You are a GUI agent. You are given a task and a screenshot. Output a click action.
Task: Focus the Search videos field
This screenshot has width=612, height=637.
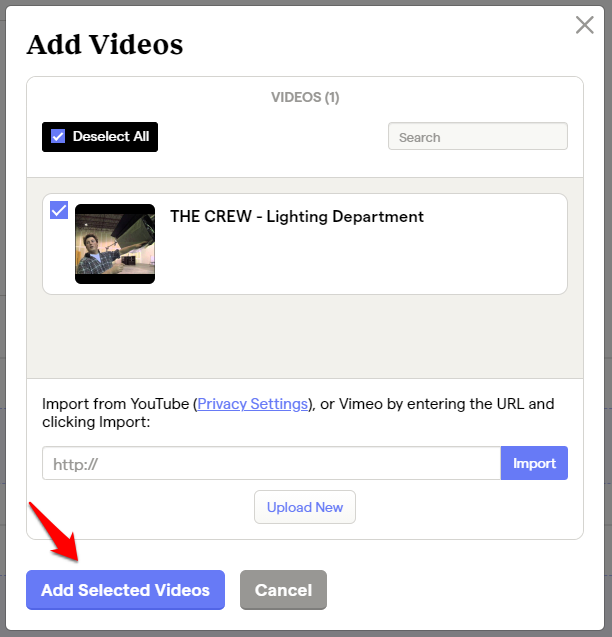477,137
